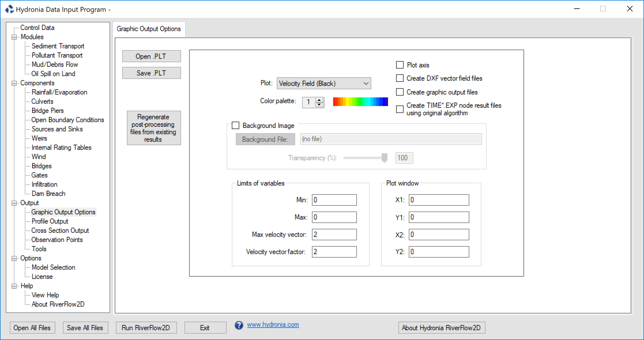Open Observation Points
The width and height of the screenshot is (644, 340).
(x=57, y=240)
